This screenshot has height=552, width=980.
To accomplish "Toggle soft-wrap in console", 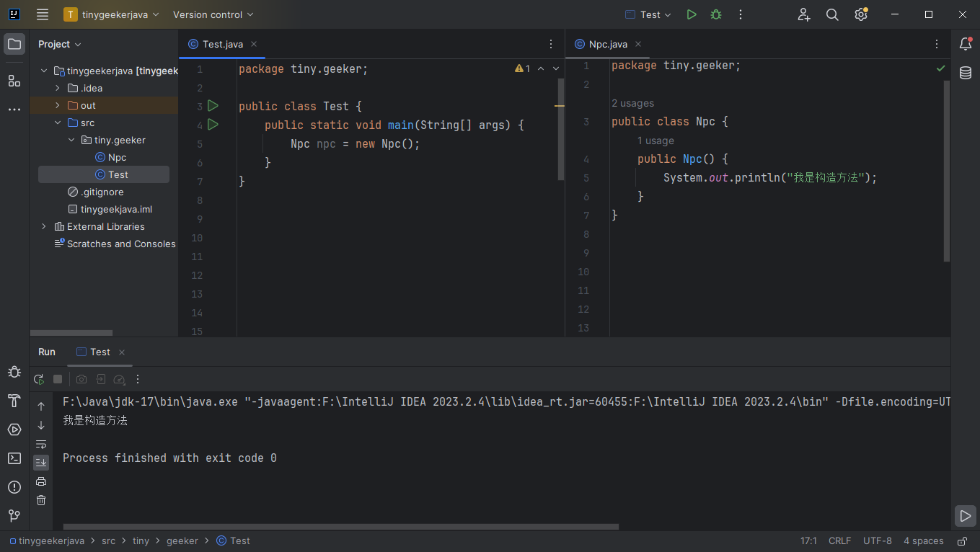I will click(x=41, y=444).
